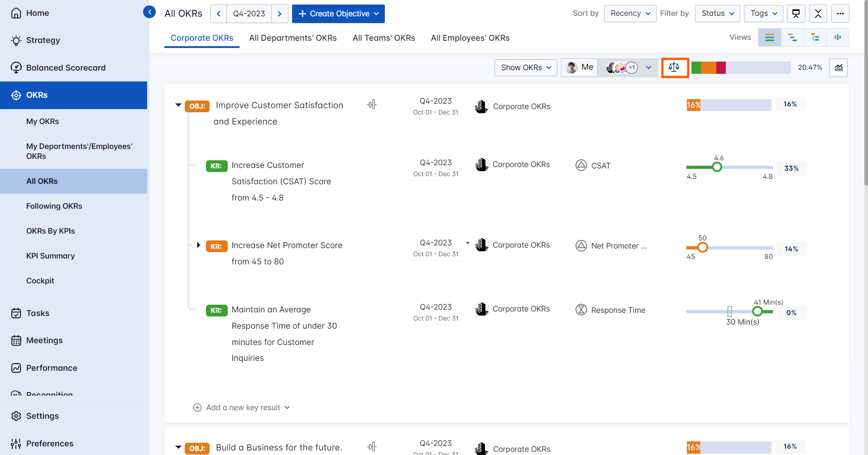
Task: Toggle the Me filter button
Action: [580, 67]
